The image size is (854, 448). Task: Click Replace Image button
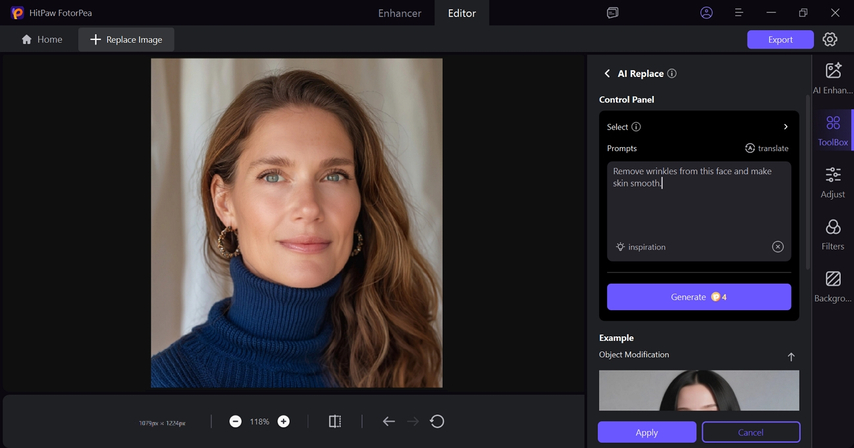pyautogui.click(x=126, y=40)
